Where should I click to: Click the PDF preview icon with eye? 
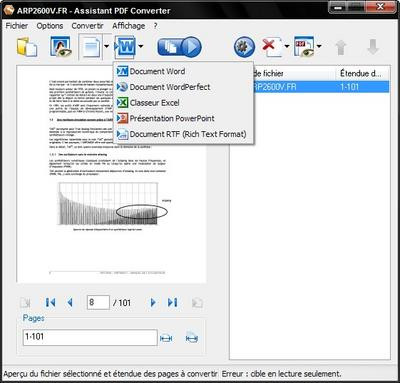click(304, 47)
